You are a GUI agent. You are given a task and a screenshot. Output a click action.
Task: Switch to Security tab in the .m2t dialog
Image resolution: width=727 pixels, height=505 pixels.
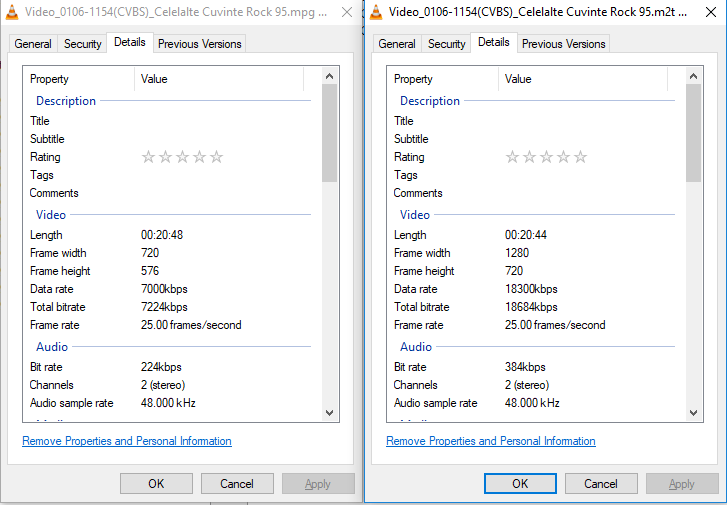tap(446, 44)
